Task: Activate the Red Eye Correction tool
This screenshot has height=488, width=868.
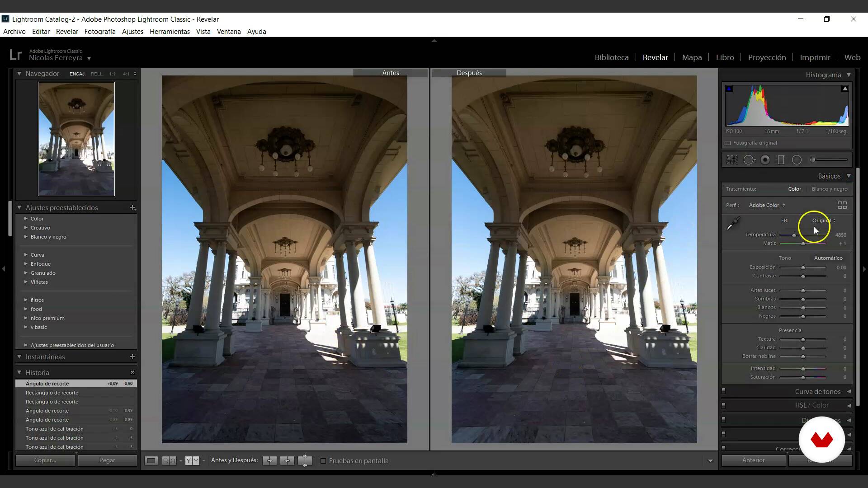Action: click(x=765, y=160)
